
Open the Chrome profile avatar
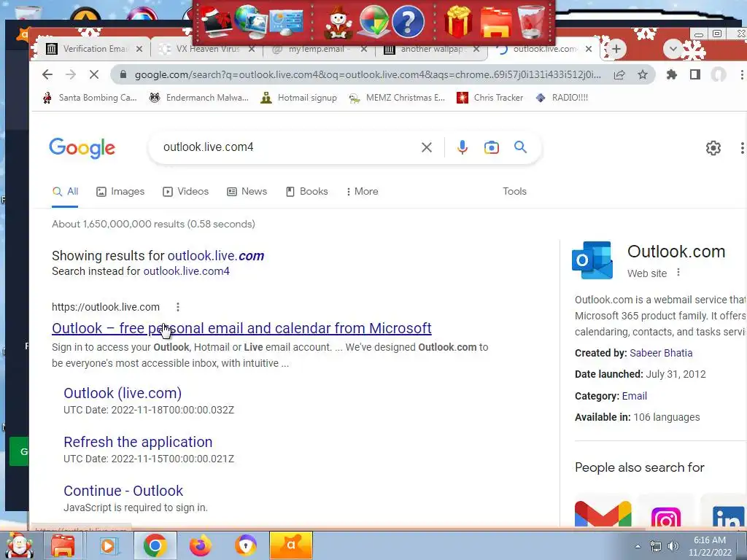719,74
